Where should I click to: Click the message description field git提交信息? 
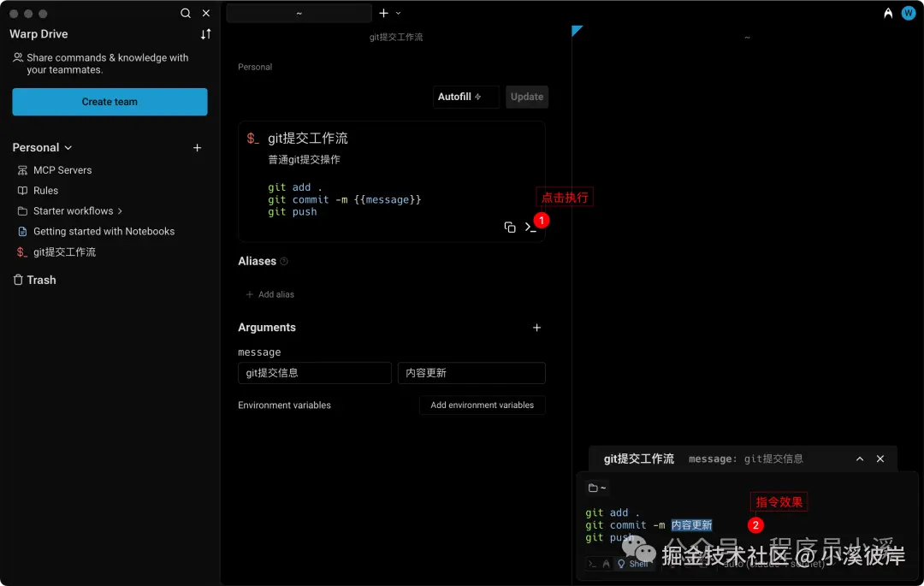pos(315,373)
